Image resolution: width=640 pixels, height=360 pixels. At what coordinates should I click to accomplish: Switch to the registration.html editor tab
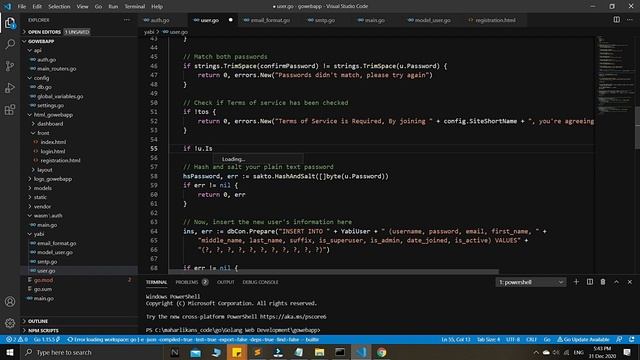coord(495,20)
